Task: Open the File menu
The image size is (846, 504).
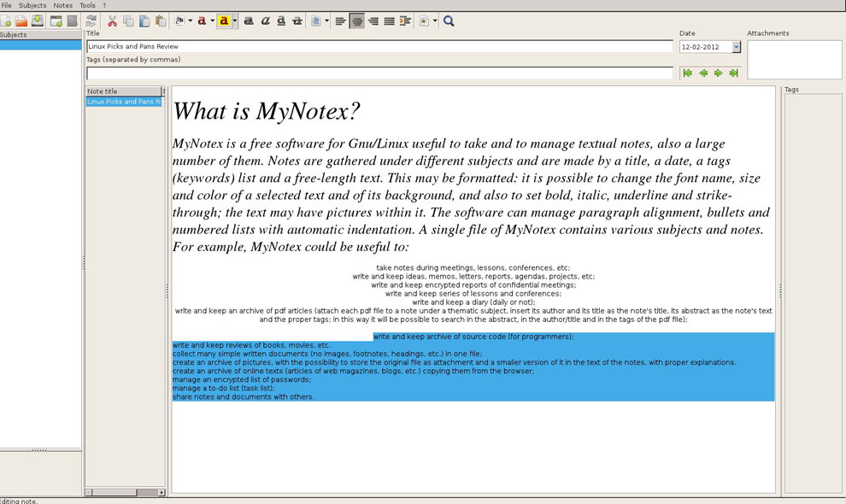Action: [7, 5]
